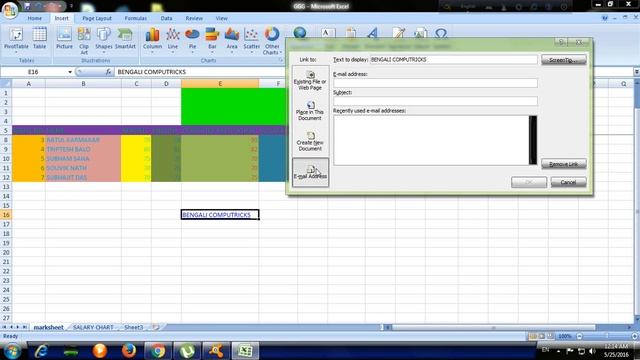Screen dimensions: 640x360
Task: Click the Text Box icon in ribbon
Action: [x=328, y=33]
